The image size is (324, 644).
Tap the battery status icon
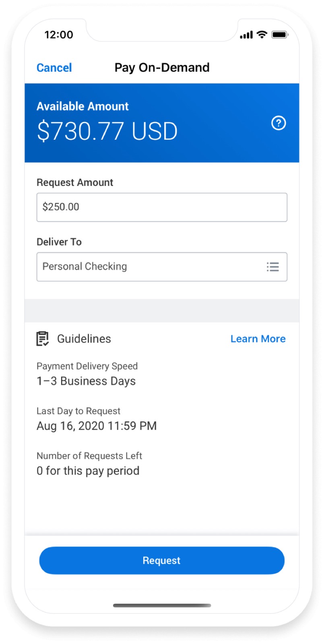pyautogui.click(x=280, y=35)
